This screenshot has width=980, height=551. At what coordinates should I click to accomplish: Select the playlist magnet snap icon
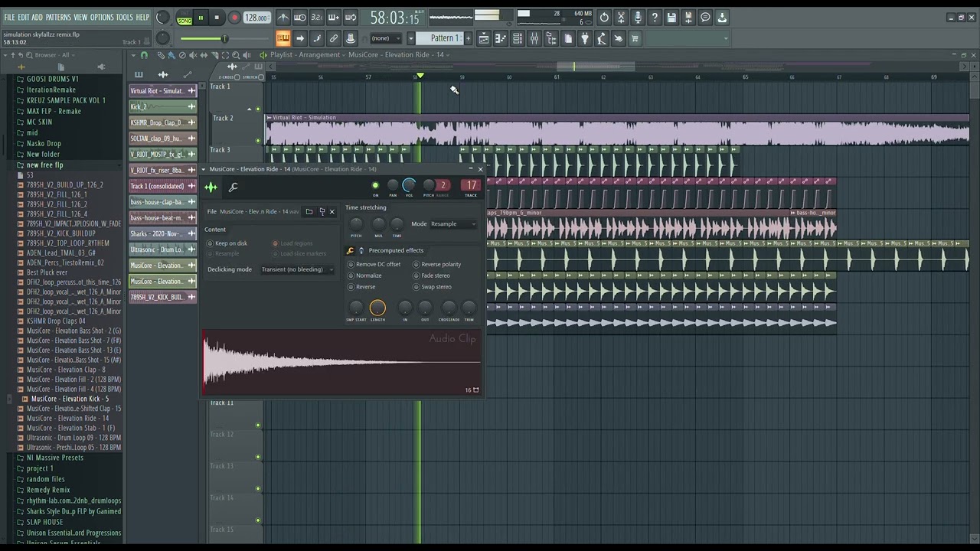(x=144, y=55)
